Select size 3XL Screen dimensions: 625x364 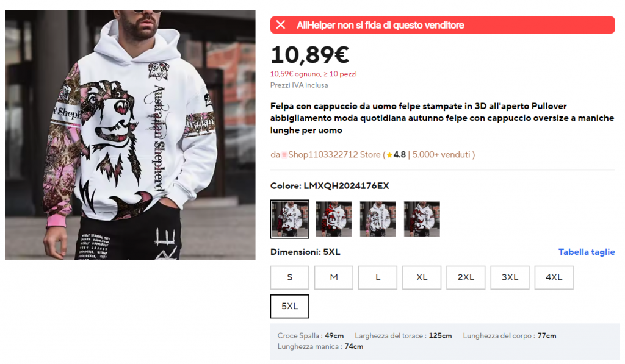tap(510, 277)
